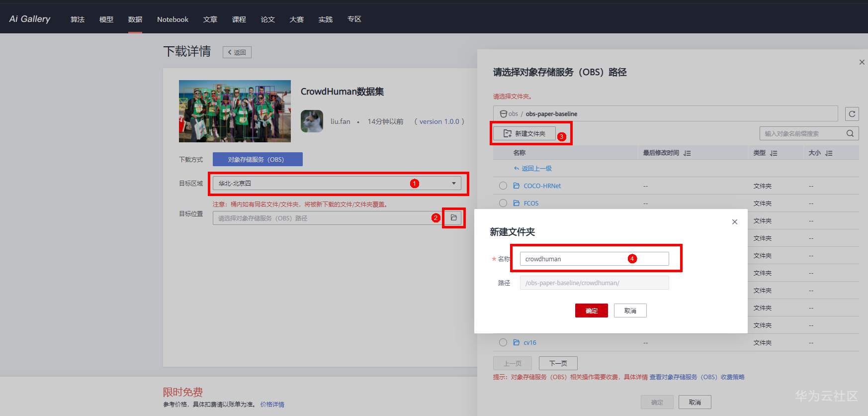Click the FCOS folder icon

(517, 203)
